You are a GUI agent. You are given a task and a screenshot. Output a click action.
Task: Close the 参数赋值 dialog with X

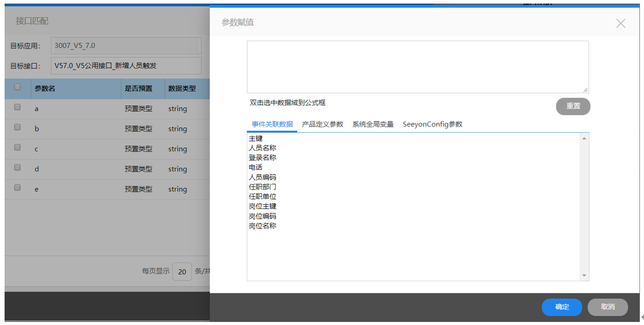(x=621, y=23)
